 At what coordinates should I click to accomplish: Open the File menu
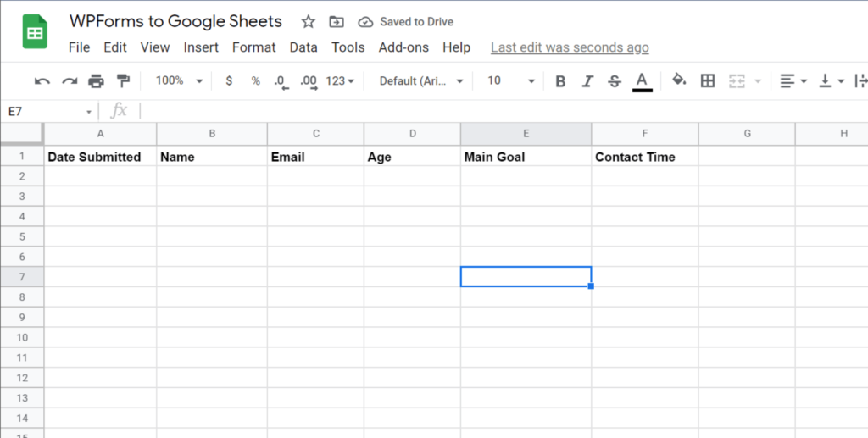pos(79,47)
